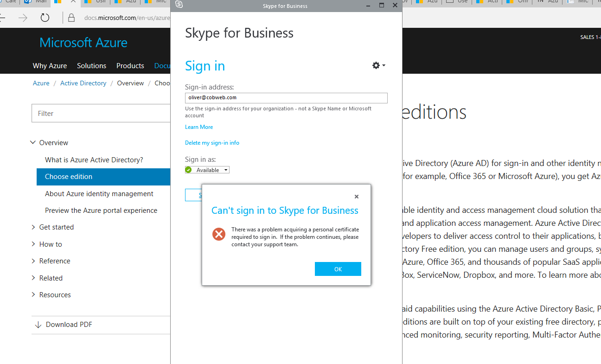Viewport: 601px width, 364px height.
Task: Expand the How to section
Action: (33, 244)
